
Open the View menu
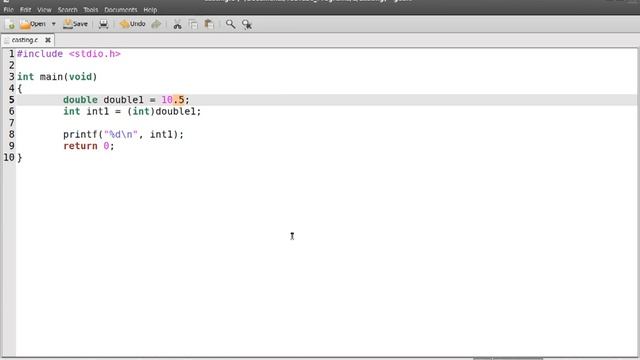(x=44, y=9)
